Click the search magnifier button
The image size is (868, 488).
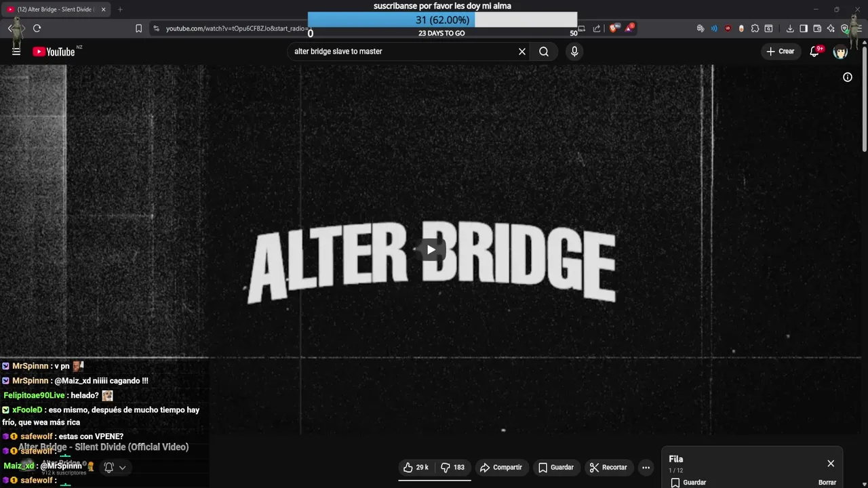click(x=544, y=52)
